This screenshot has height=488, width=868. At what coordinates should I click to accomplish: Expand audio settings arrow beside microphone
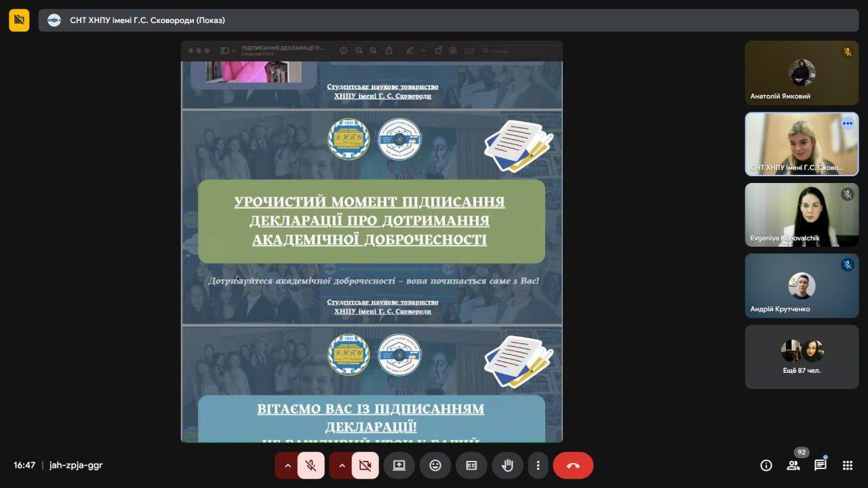coord(288,466)
